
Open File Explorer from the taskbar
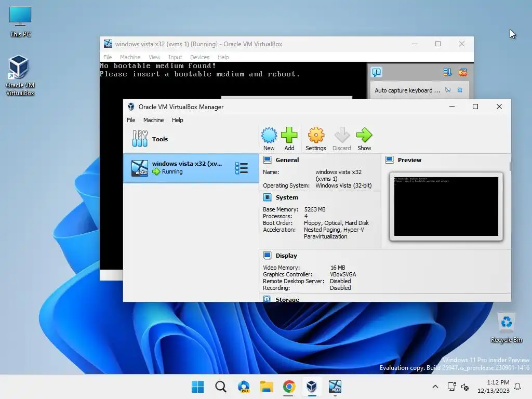[267, 387]
